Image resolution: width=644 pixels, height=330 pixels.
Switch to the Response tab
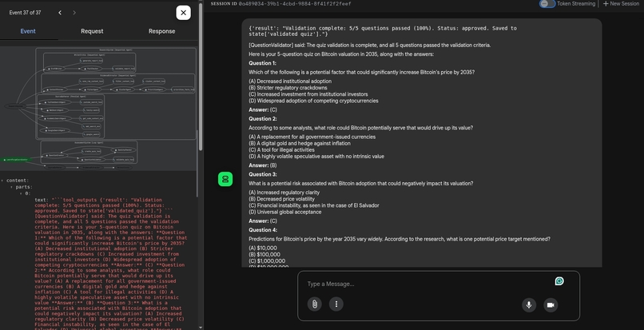click(x=161, y=31)
